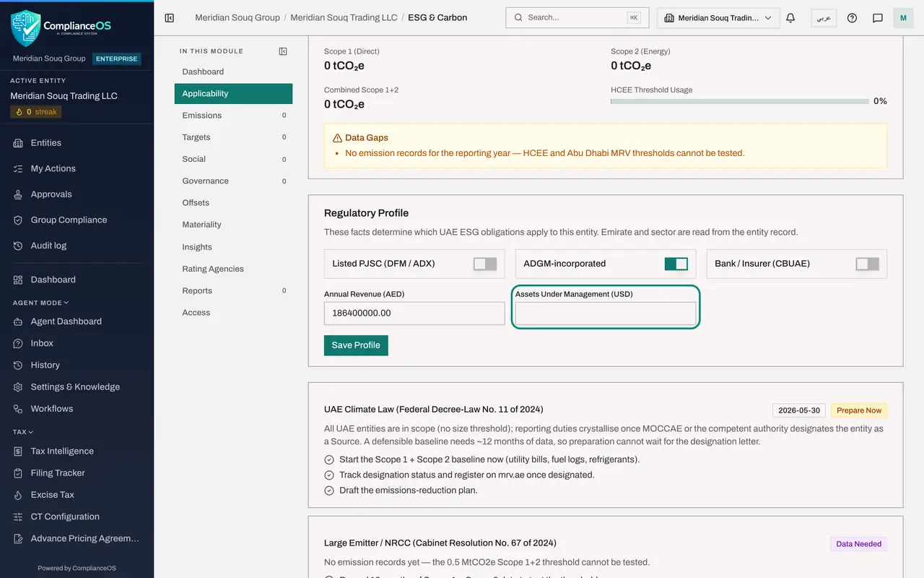Image resolution: width=924 pixels, height=578 pixels.
Task: Check the Track designation status item
Action: tap(329, 475)
